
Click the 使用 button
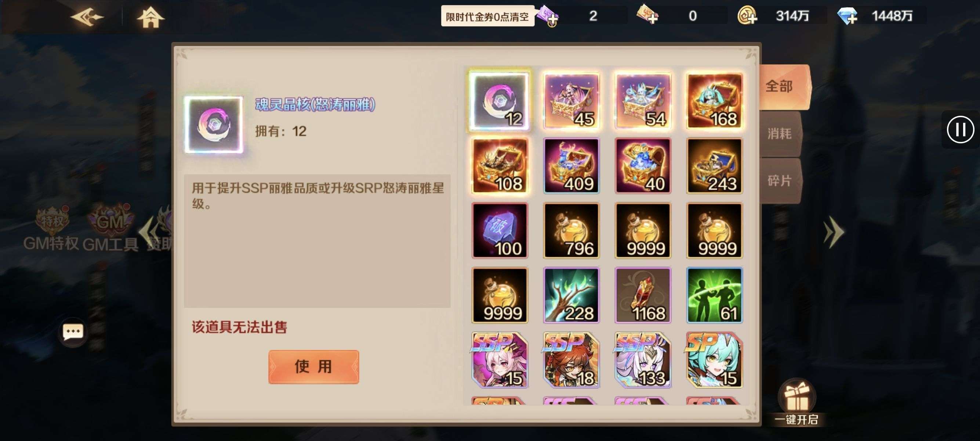313,367
